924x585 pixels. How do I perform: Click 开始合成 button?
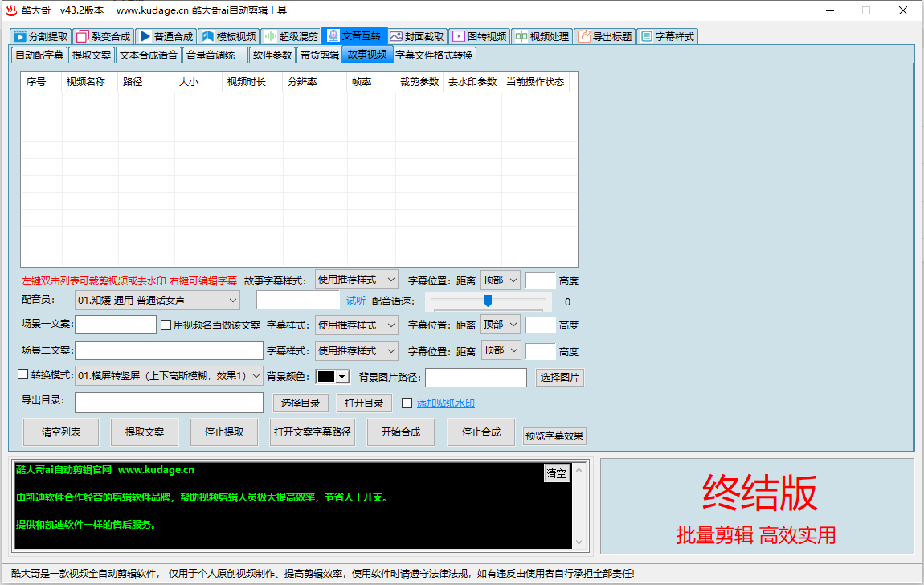401,432
